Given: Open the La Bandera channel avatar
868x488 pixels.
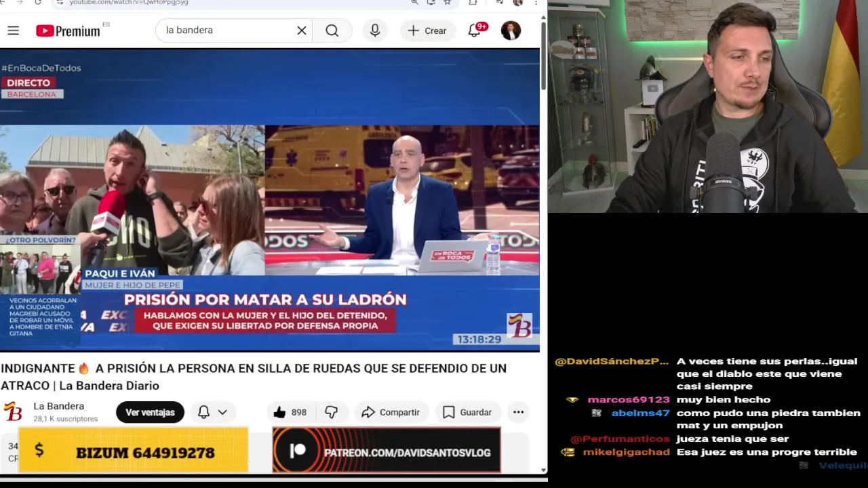Looking at the screenshot, I should 13,411.
